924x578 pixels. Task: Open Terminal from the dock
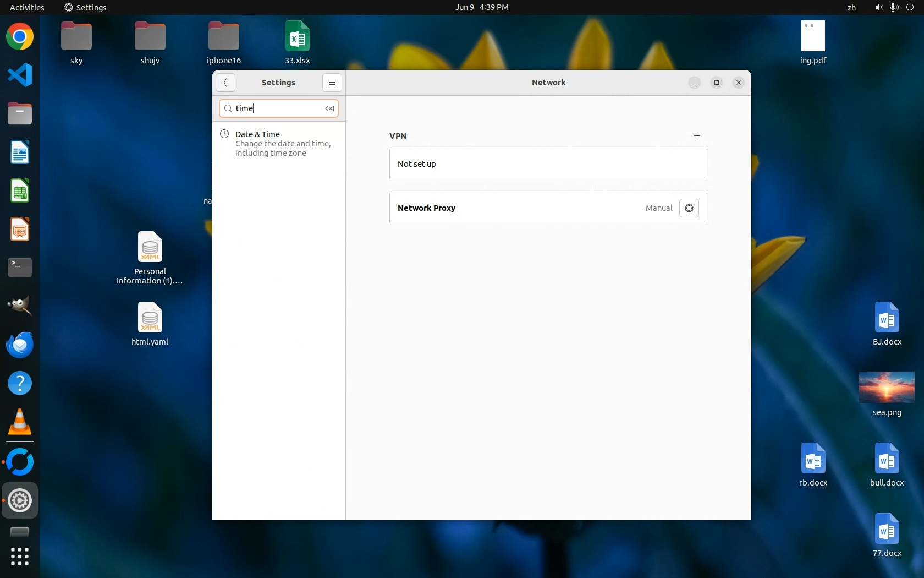pos(20,268)
